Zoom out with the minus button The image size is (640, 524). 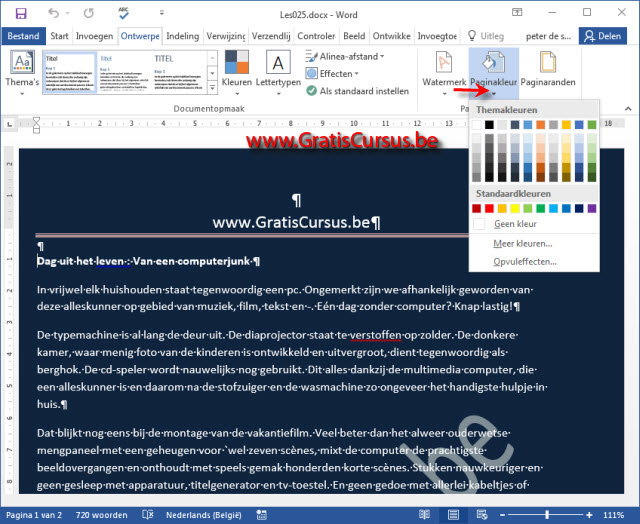(x=502, y=515)
